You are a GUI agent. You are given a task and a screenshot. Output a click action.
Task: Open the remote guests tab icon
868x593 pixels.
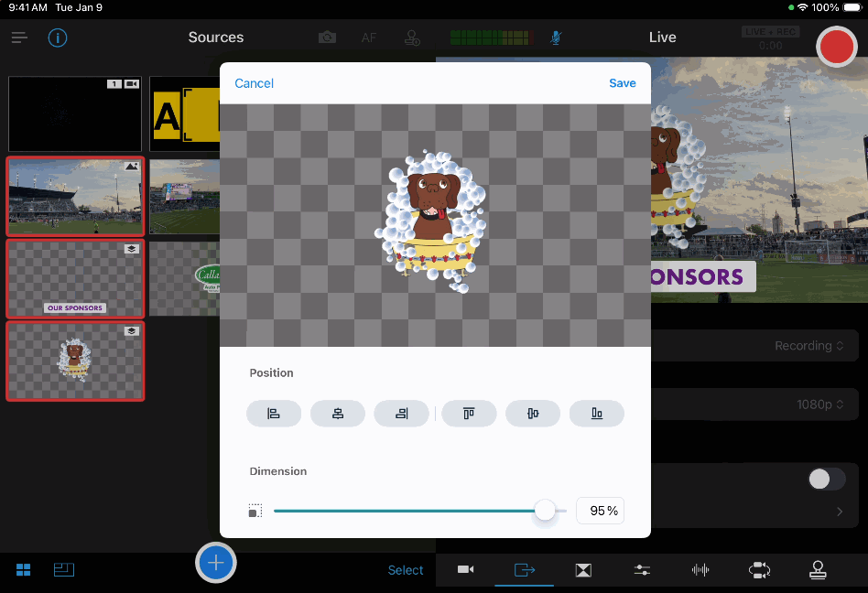[x=818, y=570]
